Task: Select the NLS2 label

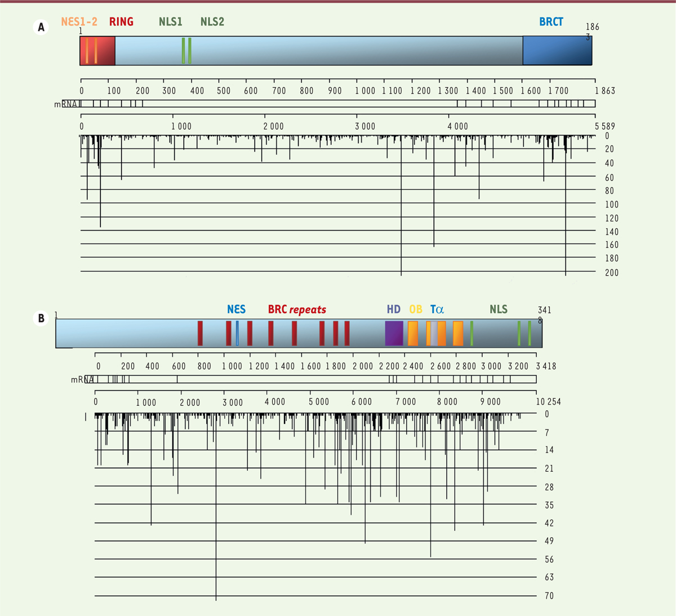Action: (x=212, y=22)
